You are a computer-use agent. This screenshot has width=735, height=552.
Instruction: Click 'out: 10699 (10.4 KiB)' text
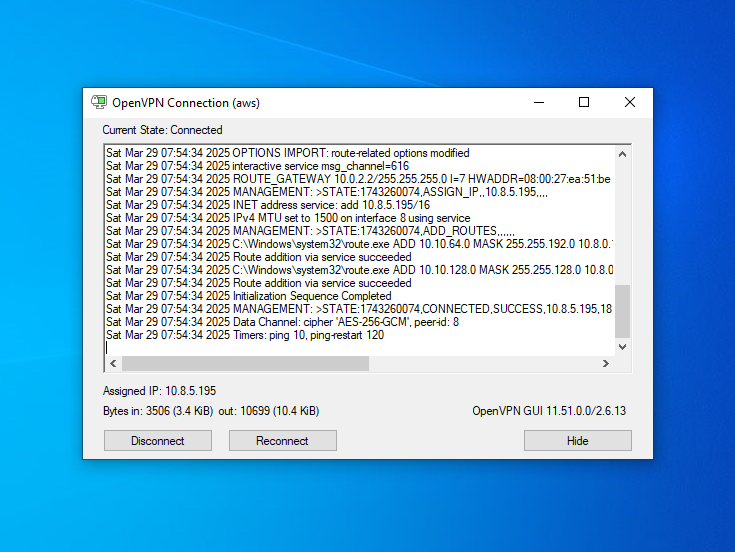pyautogui.click(x=269, y=411)
